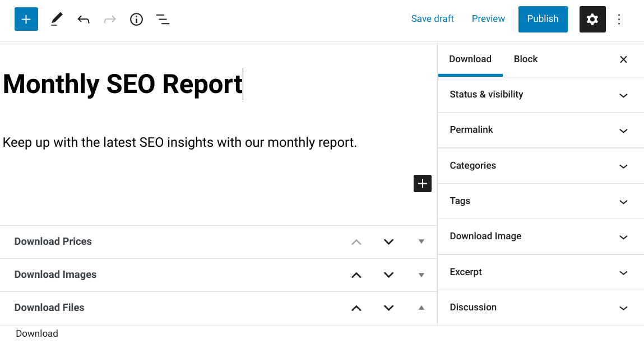Click the Publish button

[542, 19]
